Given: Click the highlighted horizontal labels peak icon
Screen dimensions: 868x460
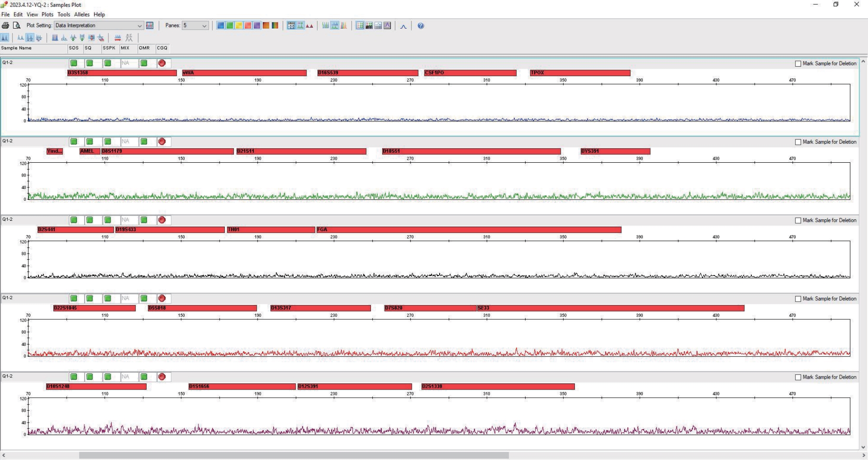Looking at the screenshot, I should (x=29, y=38).
